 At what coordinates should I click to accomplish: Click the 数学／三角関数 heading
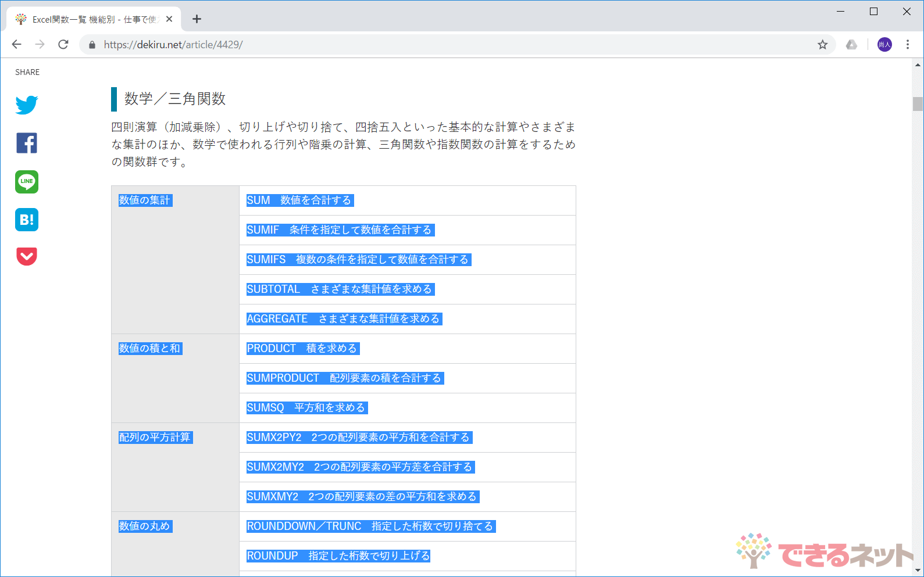175,99
